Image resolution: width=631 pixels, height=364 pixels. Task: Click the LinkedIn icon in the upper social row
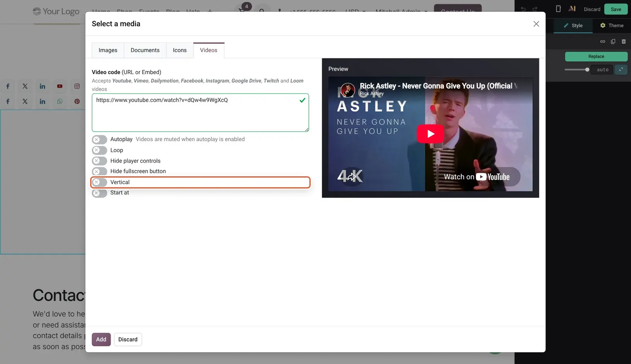pos(42,86)
